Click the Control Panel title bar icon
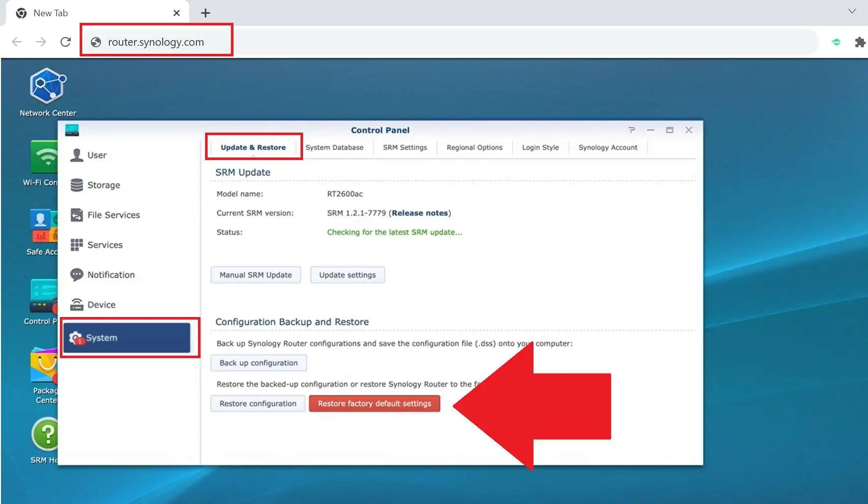The height and width of the screenshot is (504, 868). point(72,130)
